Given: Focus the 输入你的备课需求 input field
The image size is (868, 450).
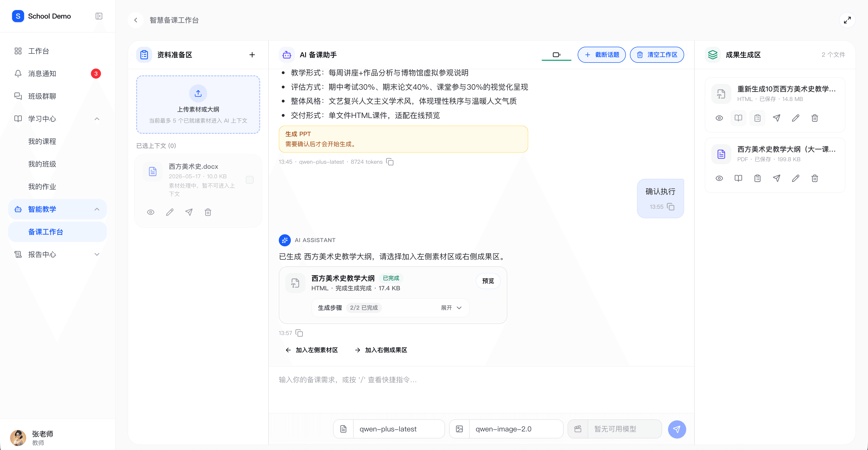Looking at the screenshot, I should coord(481,389).
